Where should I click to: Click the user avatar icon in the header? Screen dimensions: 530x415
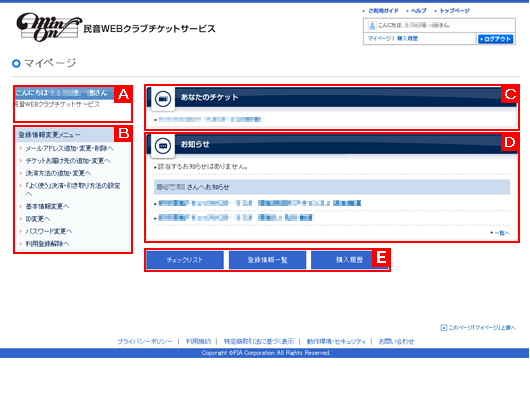[x=372, y=25]
